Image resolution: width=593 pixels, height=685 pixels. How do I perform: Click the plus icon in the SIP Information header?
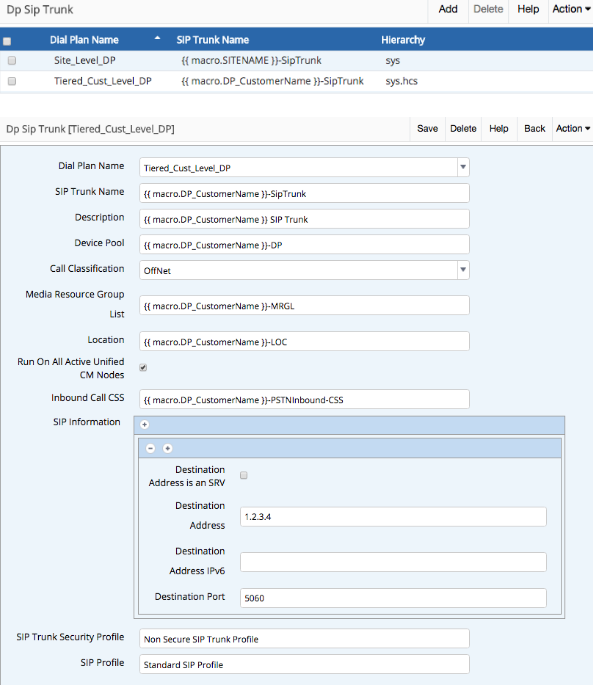coord(145,424)
